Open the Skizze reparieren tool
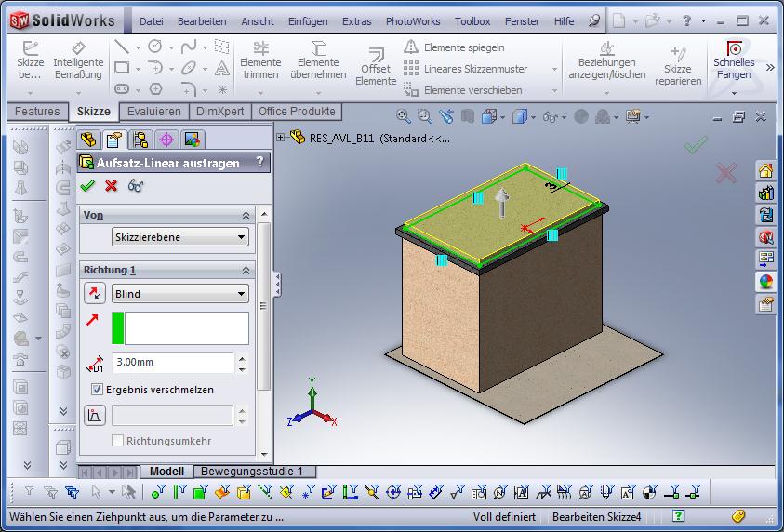 (x=677, y=62)
